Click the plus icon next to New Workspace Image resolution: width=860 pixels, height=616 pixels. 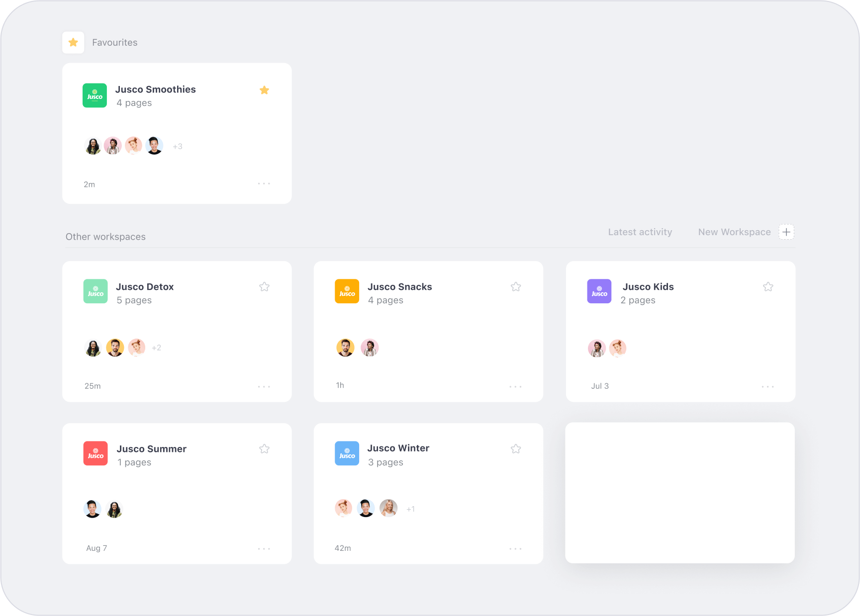click(786, 232)
